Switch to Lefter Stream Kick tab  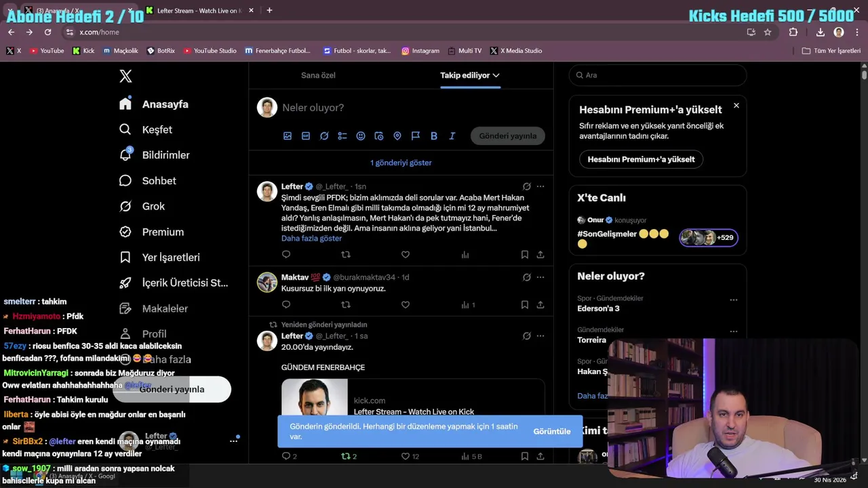pyautogui.click(x=199, y=10)
